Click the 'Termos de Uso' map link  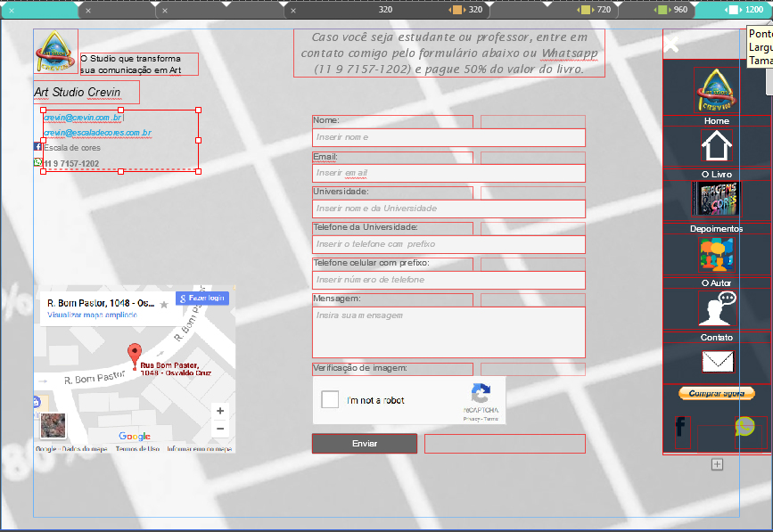(137, 449)
